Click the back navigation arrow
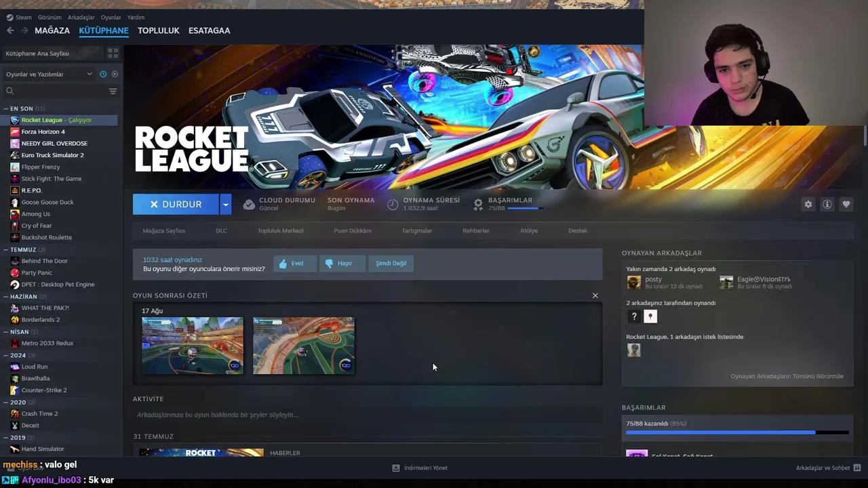868x488 pixels. (10, 30)
